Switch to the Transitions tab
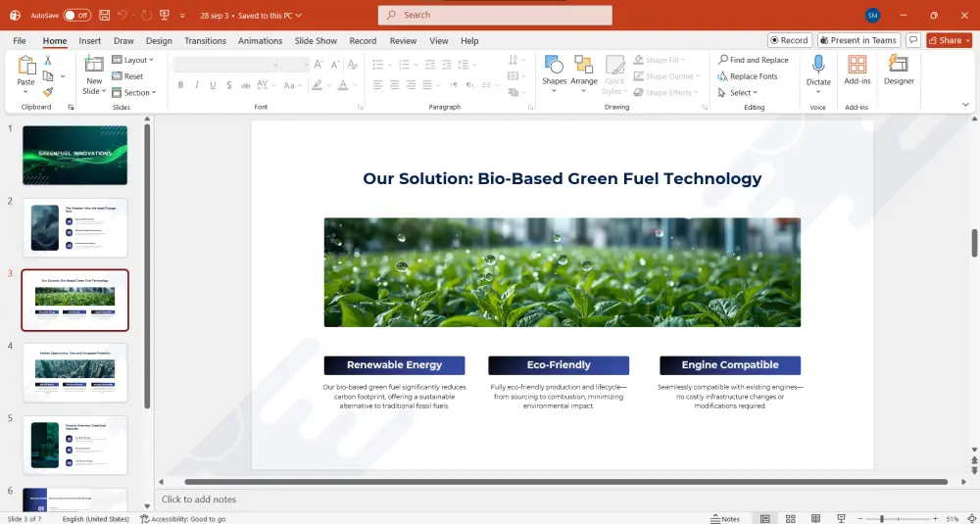 tap(205, 40)
